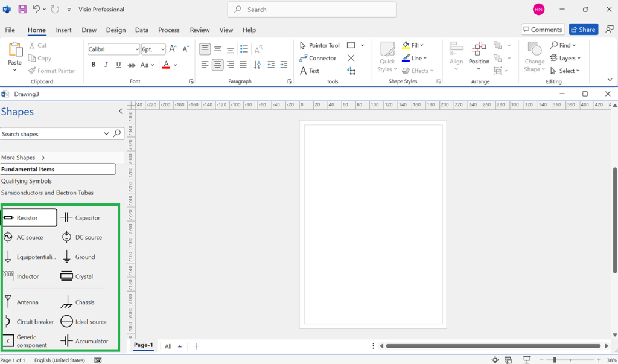
Task: Click the Save icon in title bar
Action: point(22,10)
